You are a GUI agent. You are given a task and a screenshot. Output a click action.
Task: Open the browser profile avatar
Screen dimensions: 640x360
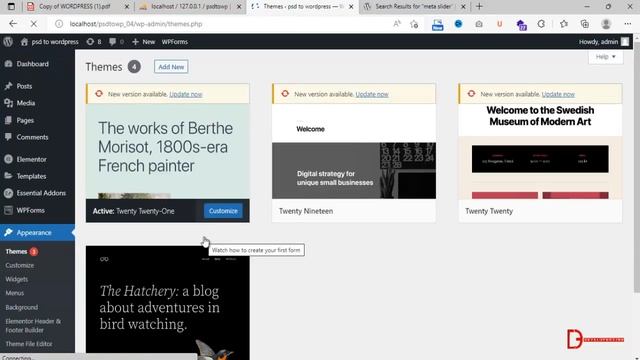[x=606, y=24]
